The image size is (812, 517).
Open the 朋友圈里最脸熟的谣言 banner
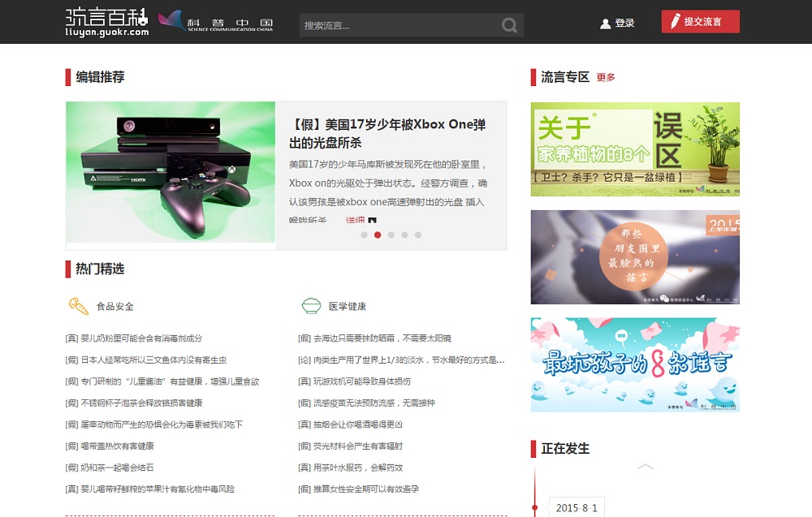coord(635,257)
